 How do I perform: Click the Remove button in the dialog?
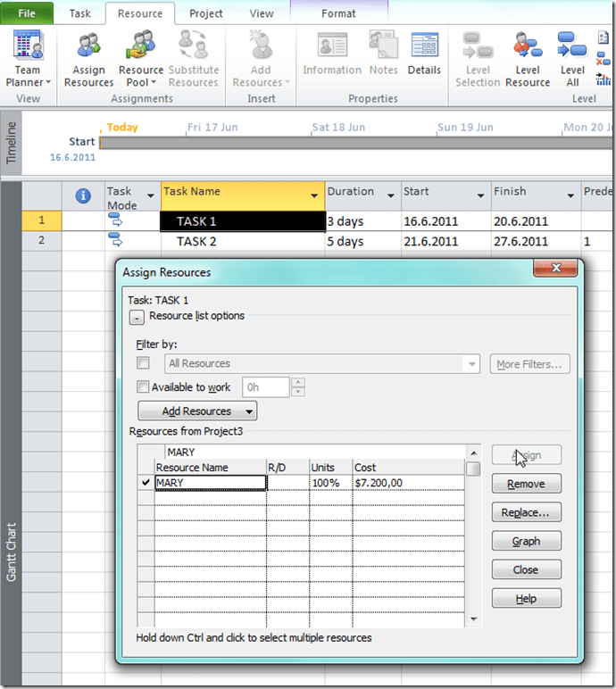[x=526, y=484]
